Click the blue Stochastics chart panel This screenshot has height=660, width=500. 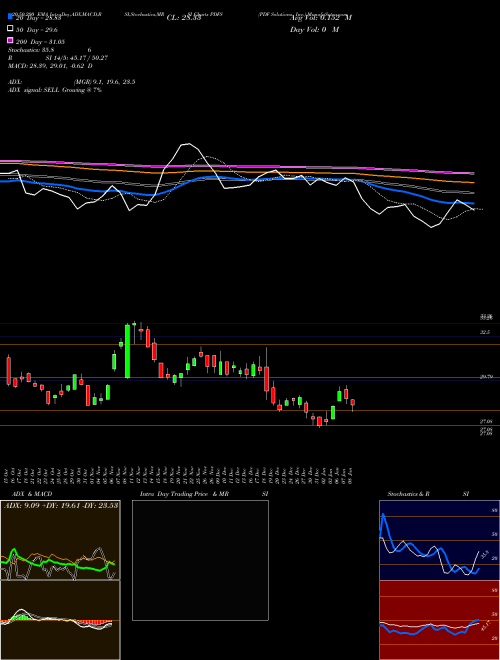(x=439, y=540)
